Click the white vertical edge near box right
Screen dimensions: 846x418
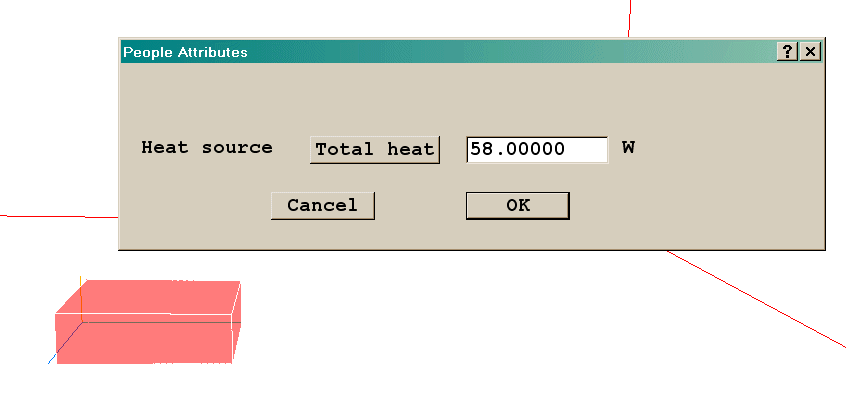coord(232,342)
